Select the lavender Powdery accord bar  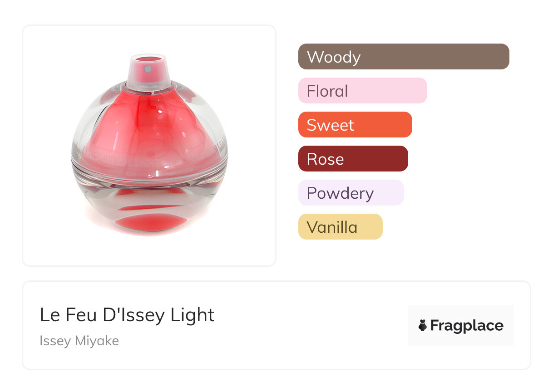point(351,193)
